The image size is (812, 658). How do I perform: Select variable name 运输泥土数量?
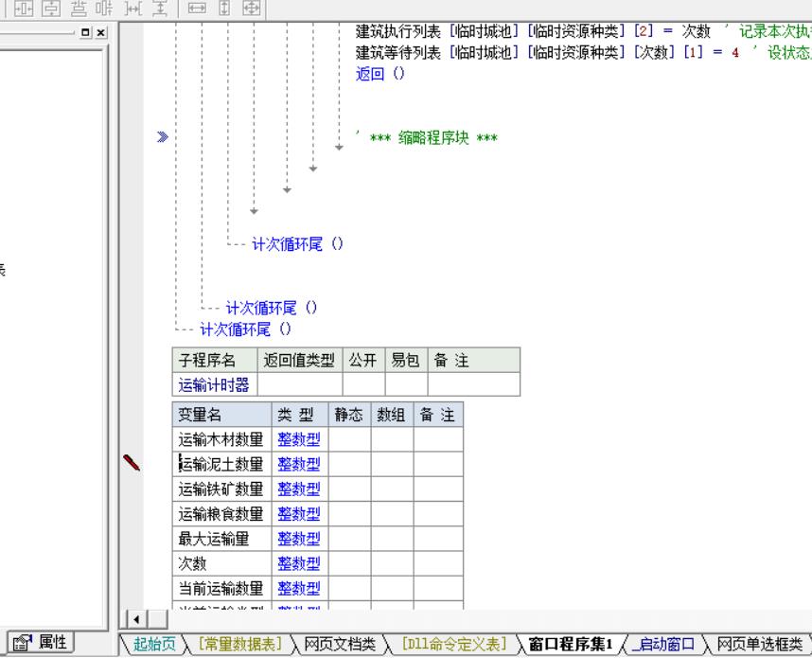pos(221,464)
